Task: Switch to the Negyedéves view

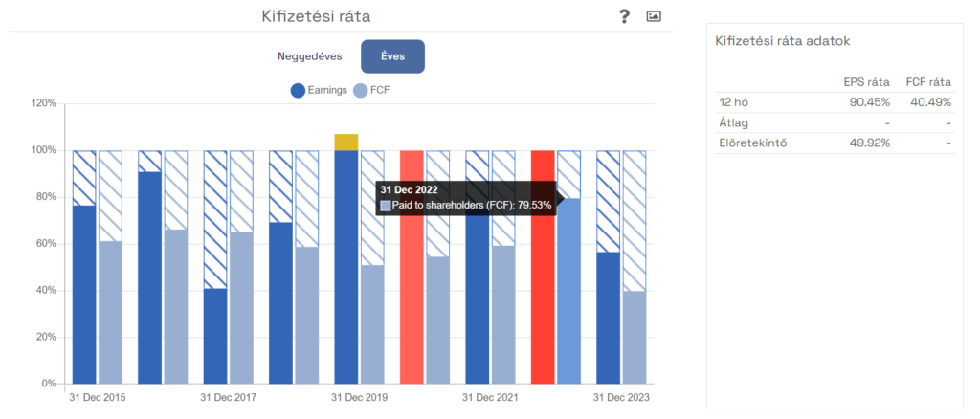Action: pyautogui.click(x=310, y=56)
